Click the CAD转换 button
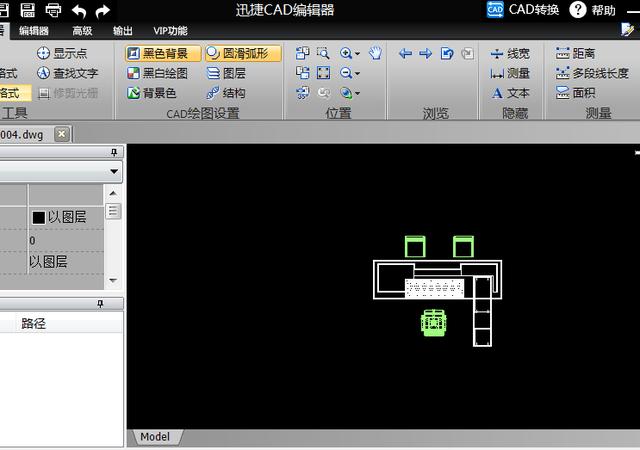This screenshot has width=640, height=450. [523, 9]
